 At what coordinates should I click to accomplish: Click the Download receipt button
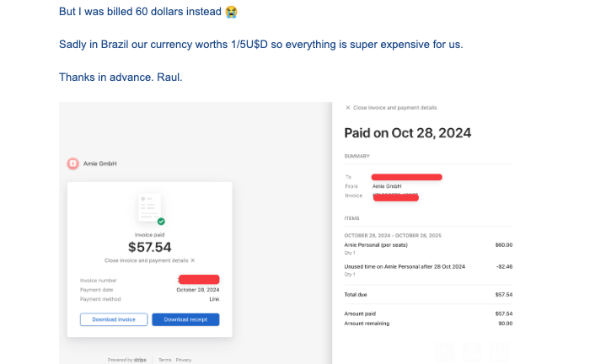pos(185,319)
